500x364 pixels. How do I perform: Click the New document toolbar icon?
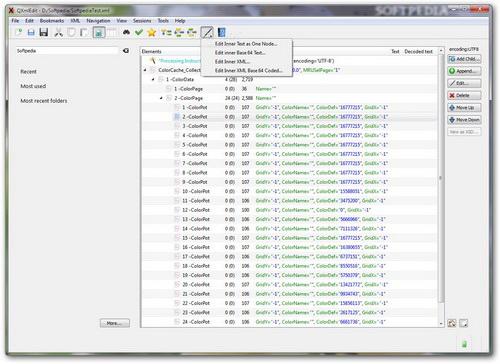19,32
